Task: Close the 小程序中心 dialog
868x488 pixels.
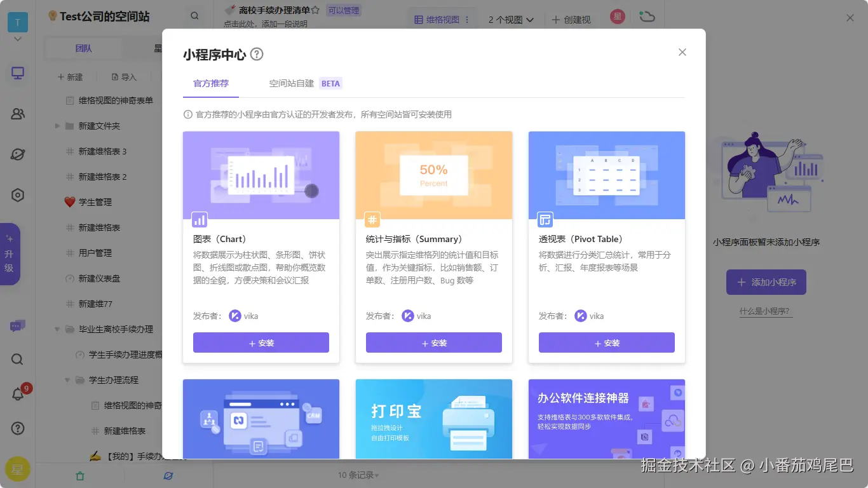Action: click(x=682, y=52)
